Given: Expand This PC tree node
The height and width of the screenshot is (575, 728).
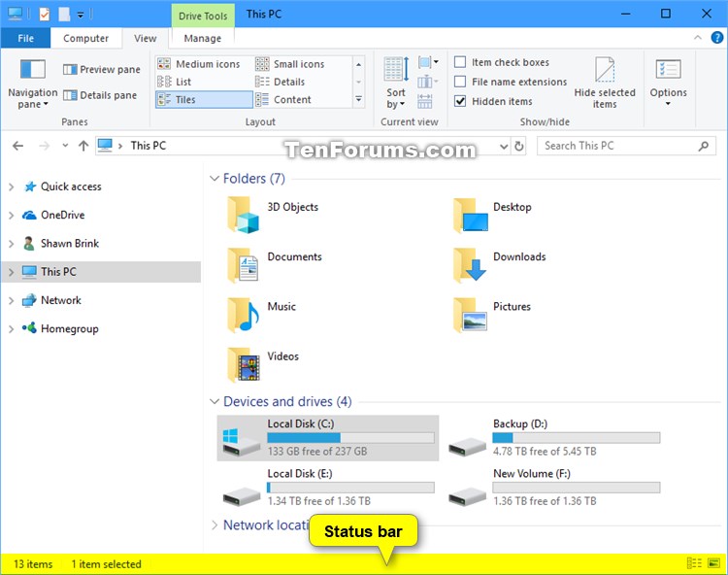Looking at the screenshot, I should click(x=11, y=272).
